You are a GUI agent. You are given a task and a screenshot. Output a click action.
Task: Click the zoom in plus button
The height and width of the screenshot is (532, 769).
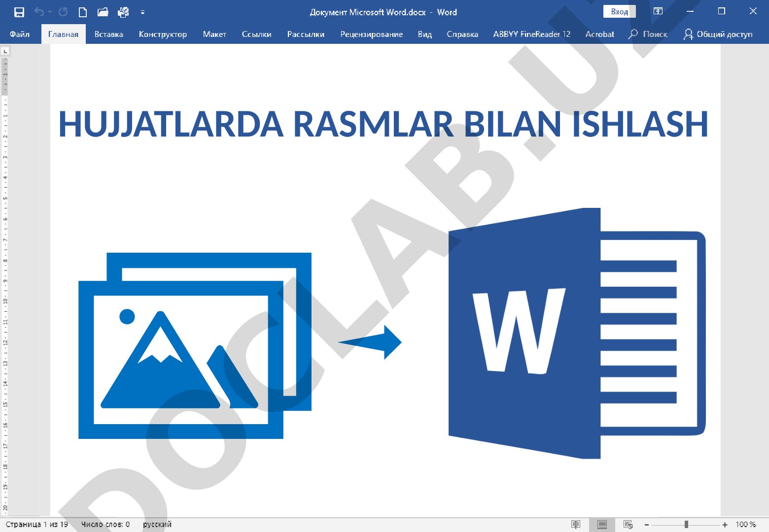coord(725,525)
